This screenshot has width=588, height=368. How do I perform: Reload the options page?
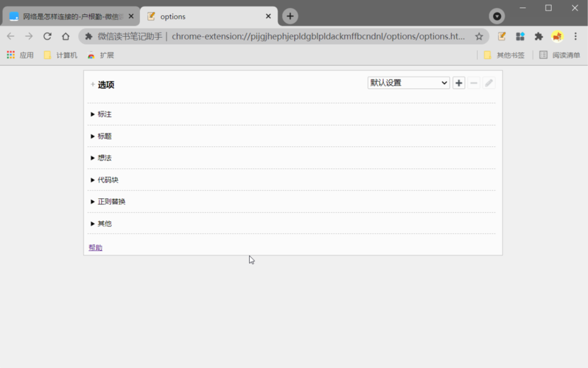coord(47,36)
